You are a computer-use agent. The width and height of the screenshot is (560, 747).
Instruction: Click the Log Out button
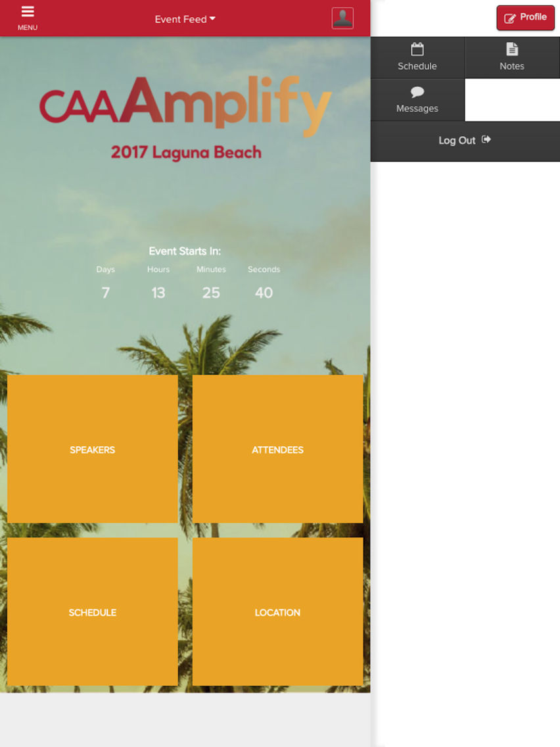(465, 141)
